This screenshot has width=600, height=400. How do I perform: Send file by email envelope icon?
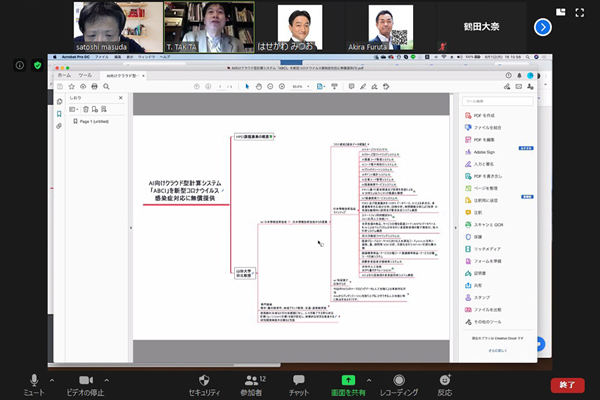pyautogui.click(x=518, y=87)
